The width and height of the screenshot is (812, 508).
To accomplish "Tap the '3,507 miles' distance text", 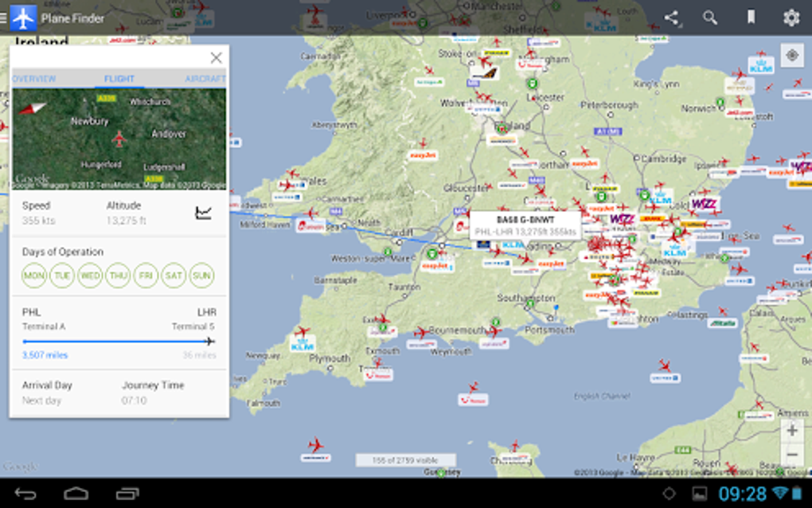I will pos(45,355).
